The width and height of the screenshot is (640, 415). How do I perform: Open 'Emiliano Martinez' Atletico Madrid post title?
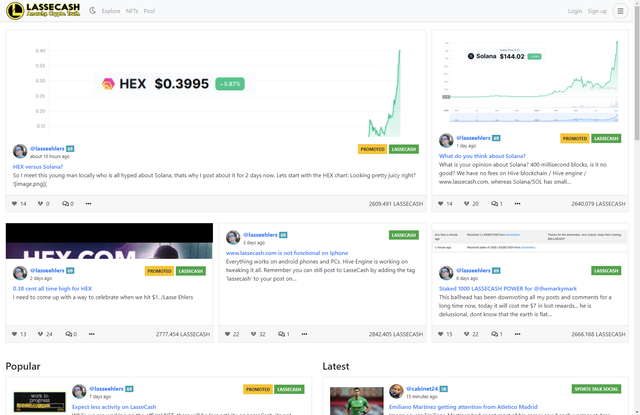click(463, 407)
